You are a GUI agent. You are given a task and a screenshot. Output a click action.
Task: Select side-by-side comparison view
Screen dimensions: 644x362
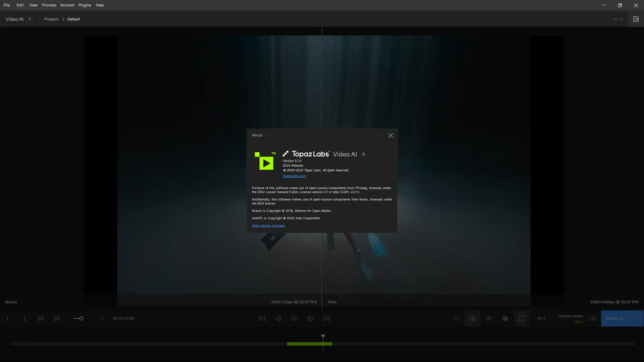tap(489, 318)
